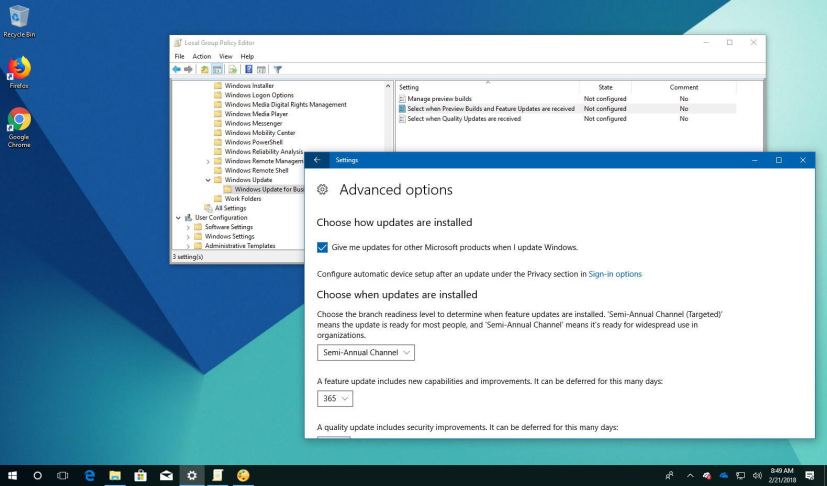Click the Back arrow in Group Policy Editor toolbar
Image resolution: width=827 pixels, height=486 pixels.
(x=177, y=69)
